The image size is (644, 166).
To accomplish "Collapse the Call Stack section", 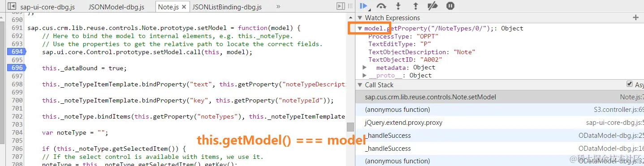I will (360, 85).
